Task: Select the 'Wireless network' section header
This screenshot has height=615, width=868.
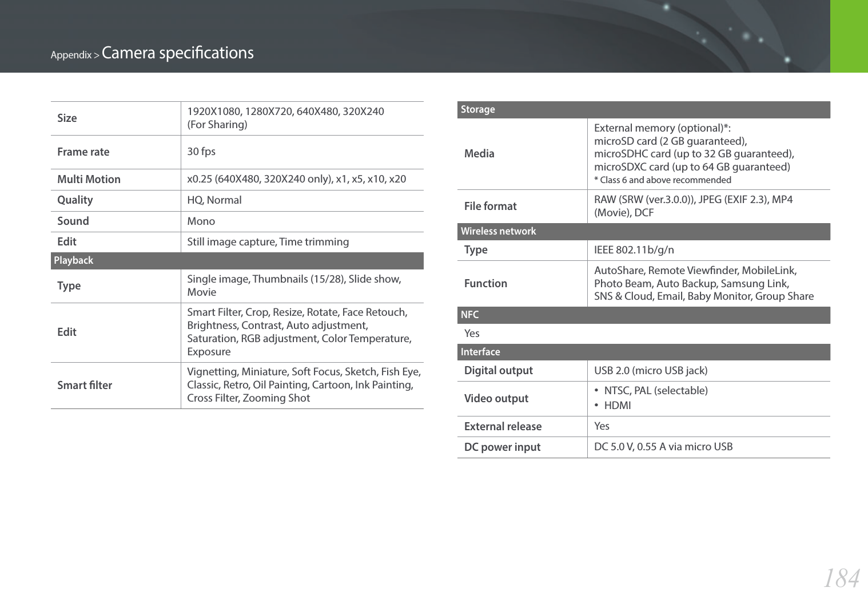Action: coord(644,232)
